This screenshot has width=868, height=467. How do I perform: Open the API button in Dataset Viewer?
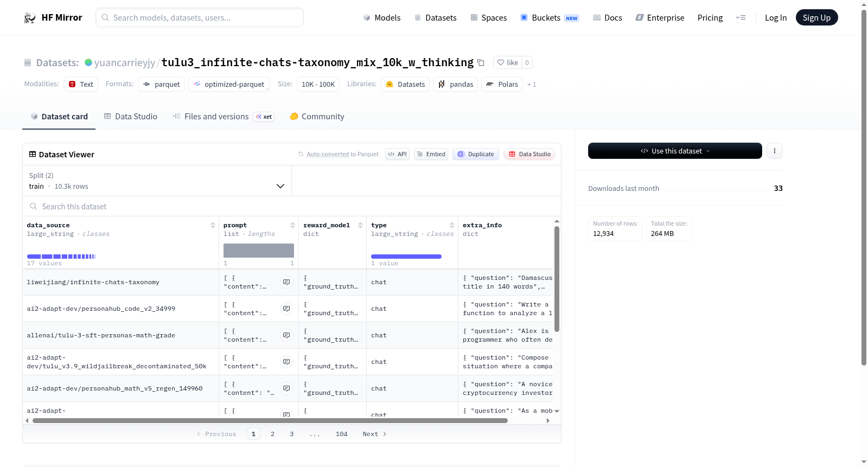(397, 154)
